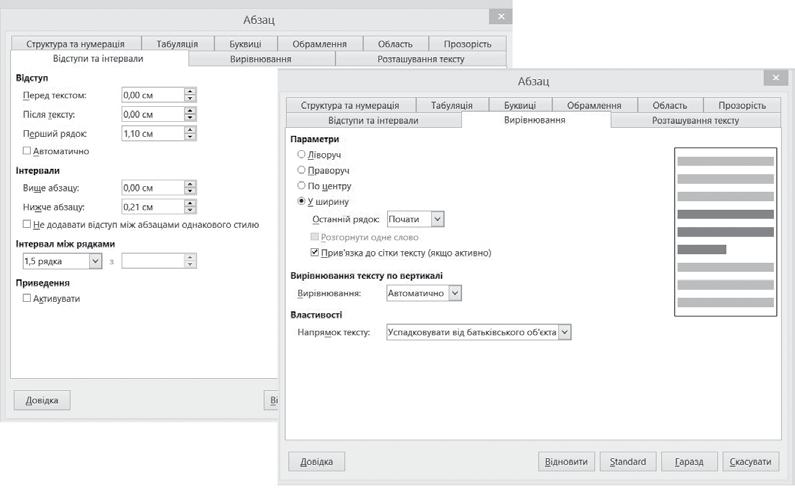Screen dimensions: 795x497
Task: Click the Нижче абзацу spacing field
Action: click(x=153, y=207)
